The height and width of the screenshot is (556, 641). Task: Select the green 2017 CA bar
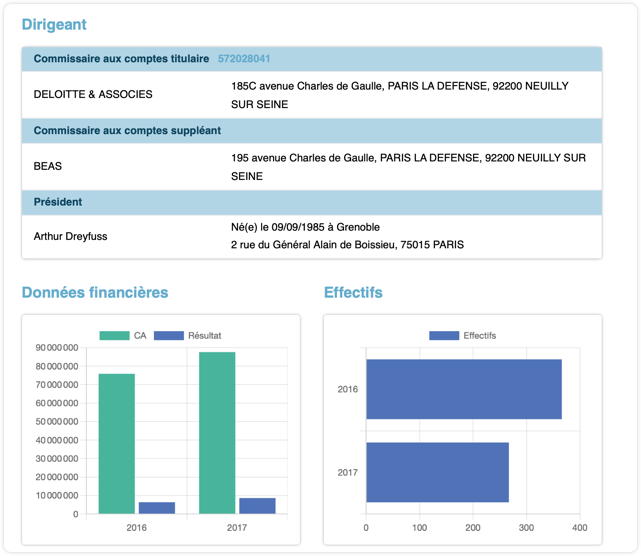217,432
